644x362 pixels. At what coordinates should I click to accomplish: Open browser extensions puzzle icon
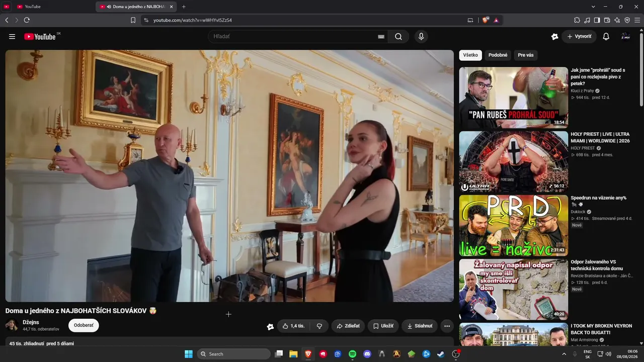577,20
